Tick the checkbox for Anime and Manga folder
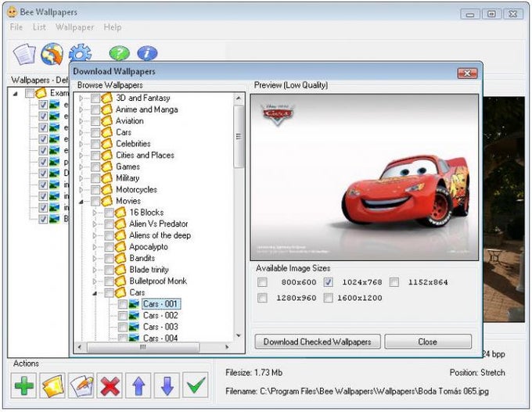The height and width of the screenshot is (412, 532). tap(95, 110)
